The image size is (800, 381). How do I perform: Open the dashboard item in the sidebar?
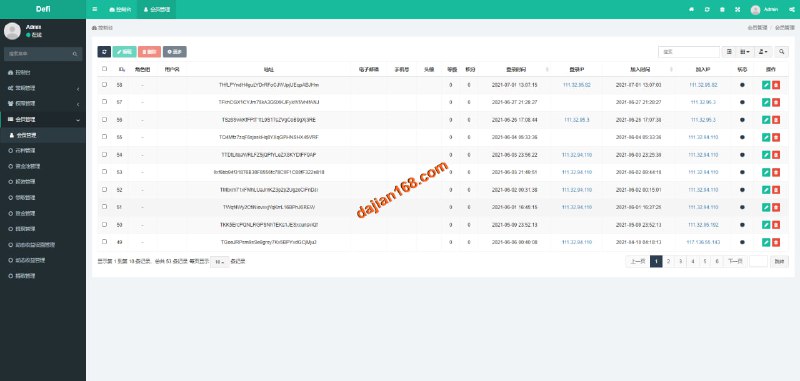pyautogui.click(x=43, y=72)
